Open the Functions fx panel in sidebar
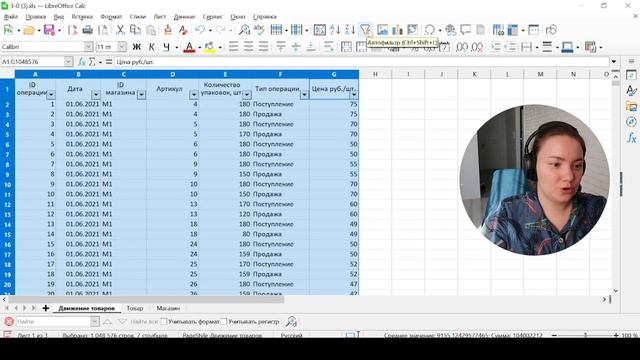The height and width of the screenshot is (360, 640). [631, 138]
